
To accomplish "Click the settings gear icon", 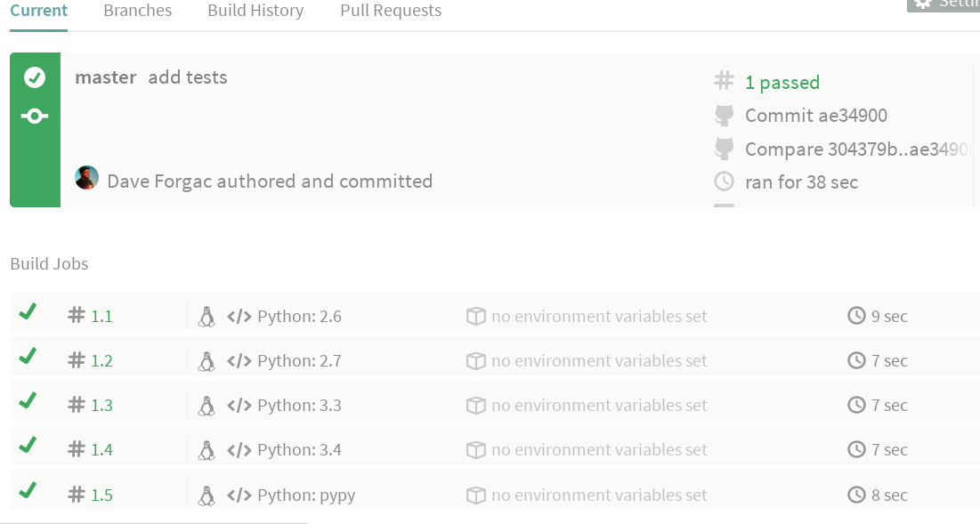I will (x=923, y=4).
